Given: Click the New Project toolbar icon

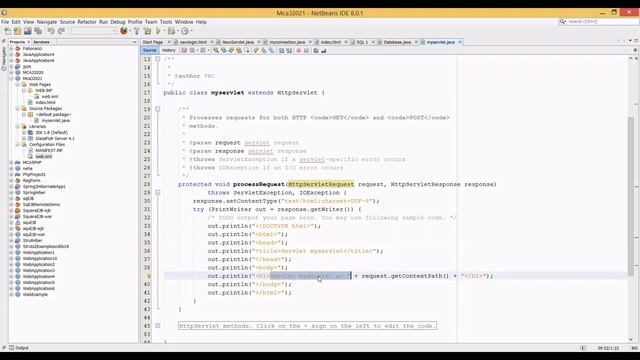Looking at the screenshot, I should [17, 31].
